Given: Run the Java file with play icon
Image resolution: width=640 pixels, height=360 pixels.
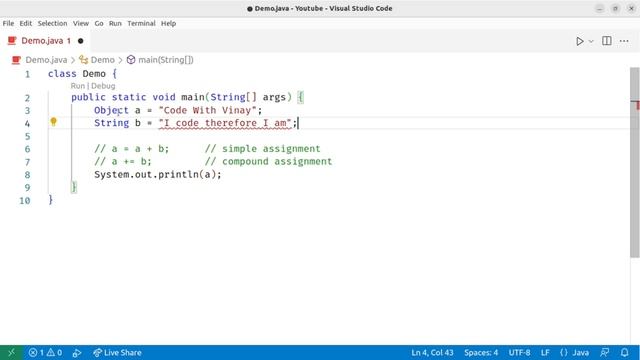Looking at the screenshot, I should click(579, 41).
